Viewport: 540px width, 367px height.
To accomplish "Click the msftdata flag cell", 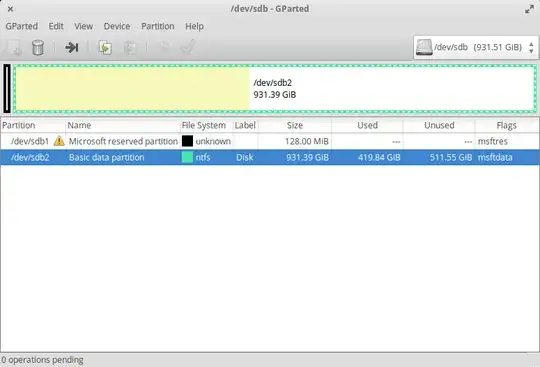I will point(495,157).
